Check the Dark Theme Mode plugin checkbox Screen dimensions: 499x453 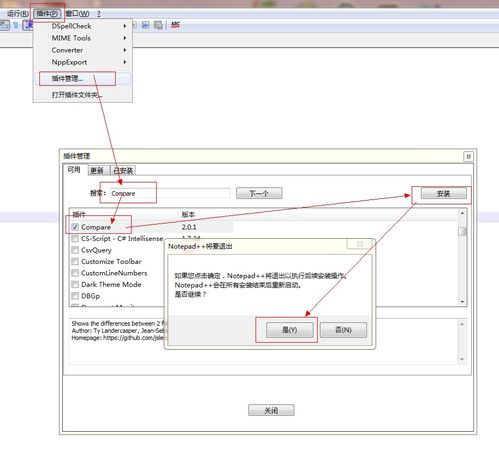coord(75,284)
